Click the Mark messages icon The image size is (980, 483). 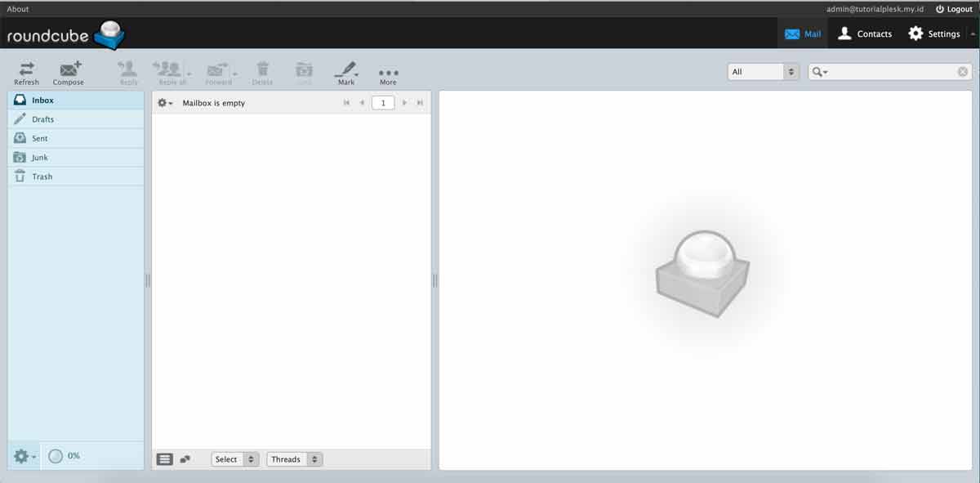pyautogui.click(x=346, y=72)
